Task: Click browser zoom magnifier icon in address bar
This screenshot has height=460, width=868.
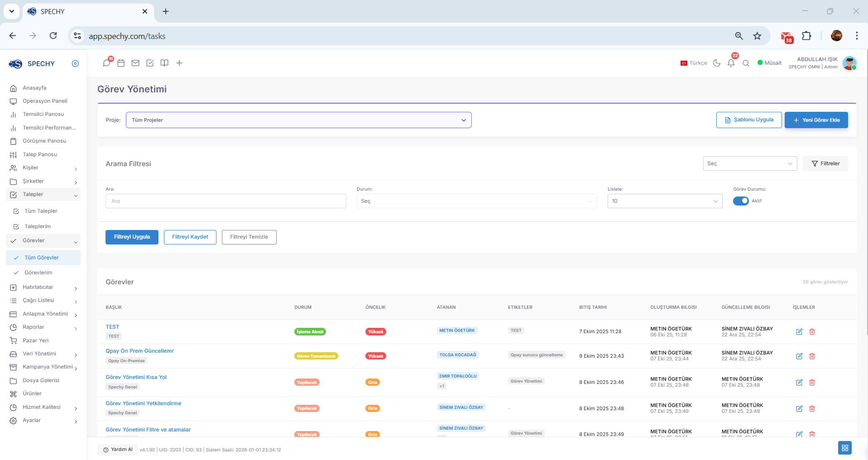Action: pyautogui.click(x=739, y=36)
